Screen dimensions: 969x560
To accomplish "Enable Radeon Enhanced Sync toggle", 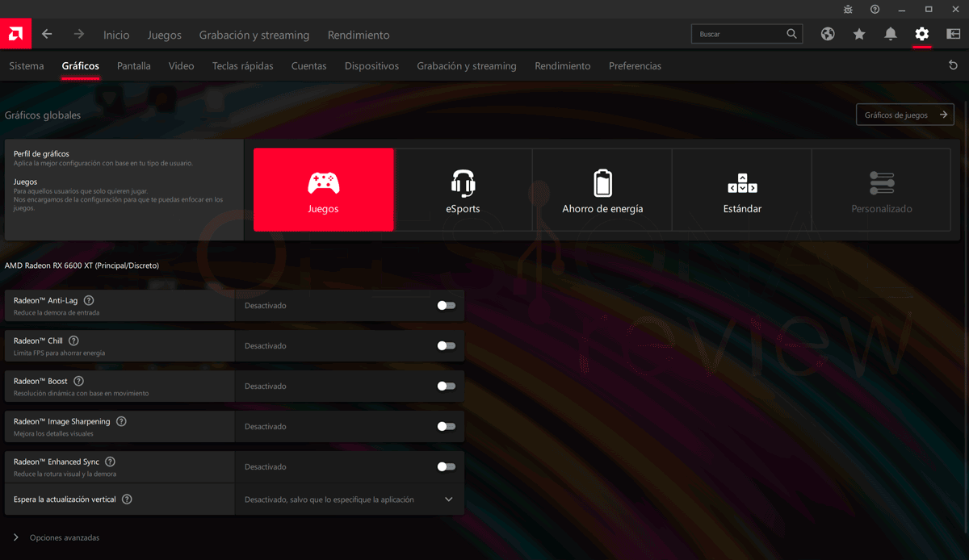I will [447, 467].
